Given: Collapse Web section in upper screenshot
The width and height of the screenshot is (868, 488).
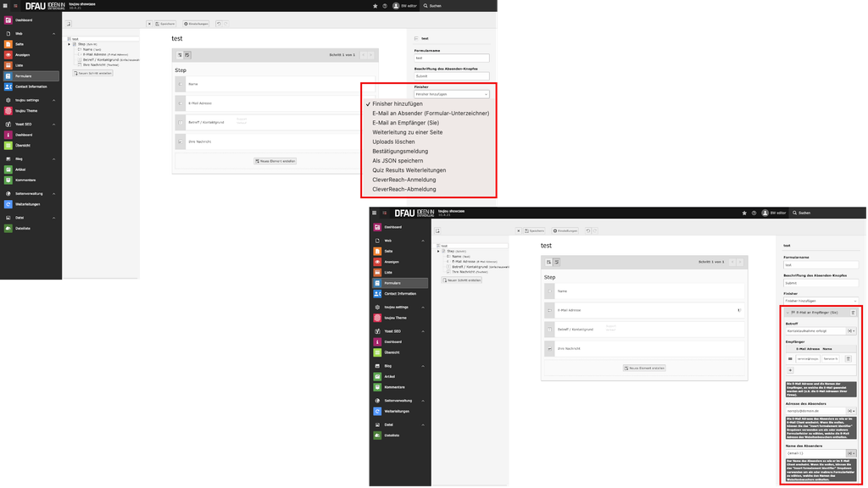Looking at the screenshot, I should click(x=53, y=34).
